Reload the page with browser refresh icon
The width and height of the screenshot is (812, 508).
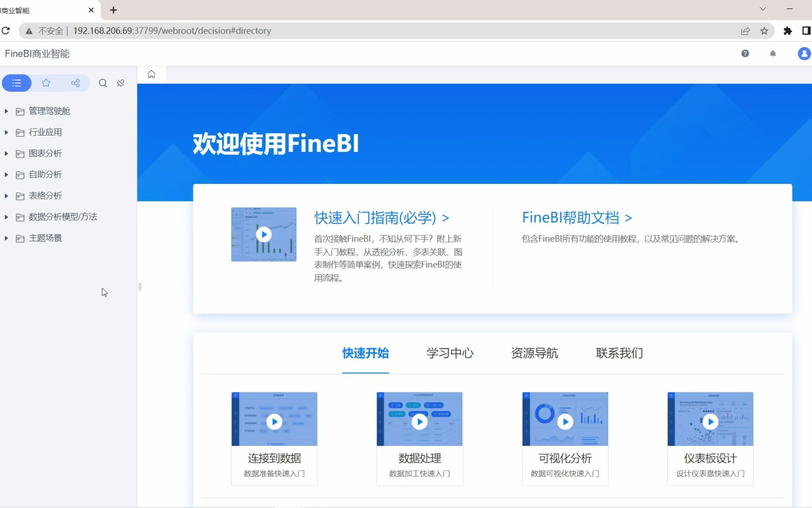(x=6, y=31)
